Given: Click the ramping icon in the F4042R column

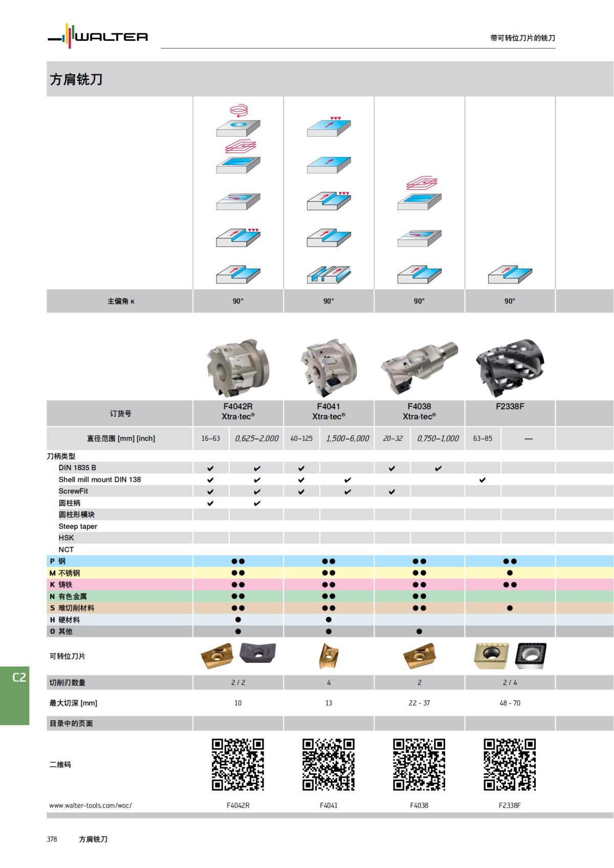Looking at the screenshot, I should pos(238,201).
